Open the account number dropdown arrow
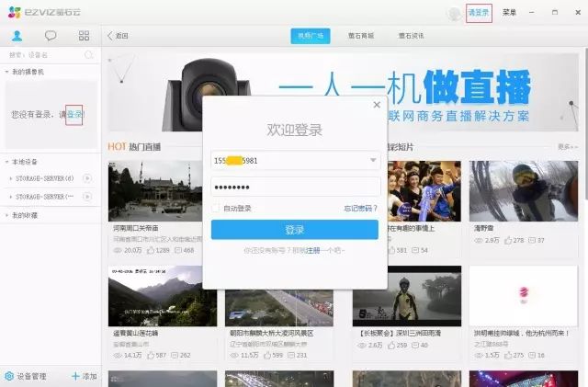The image size is (588, 387). pos(373,160)
